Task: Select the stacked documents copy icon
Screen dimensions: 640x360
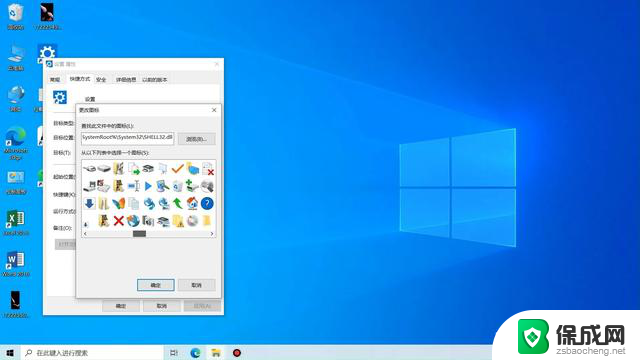Action: 133,203
